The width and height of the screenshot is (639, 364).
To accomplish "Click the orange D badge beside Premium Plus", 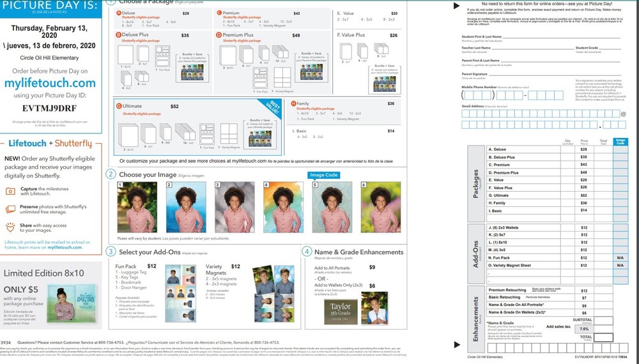I will [x=219, y=35].
